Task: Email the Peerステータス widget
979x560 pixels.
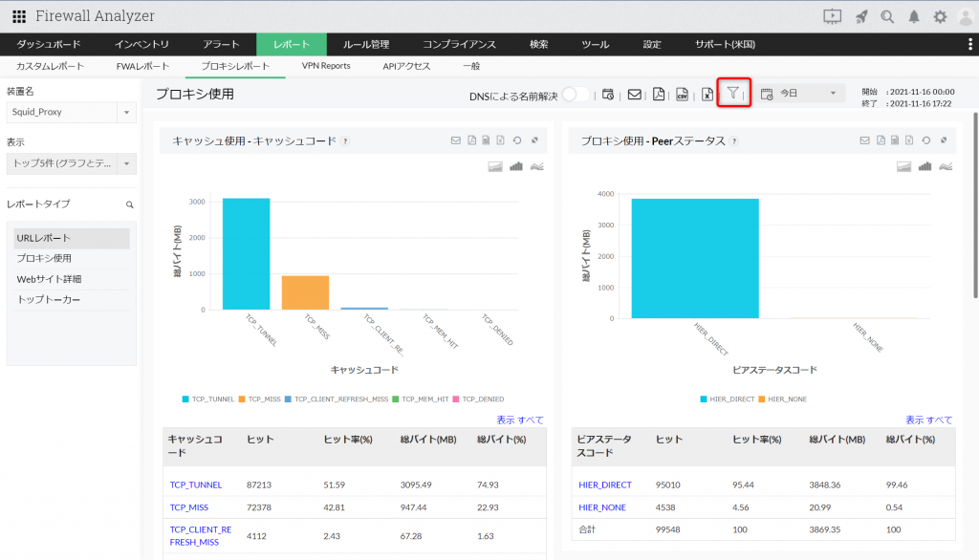Action: pos(864,140)
